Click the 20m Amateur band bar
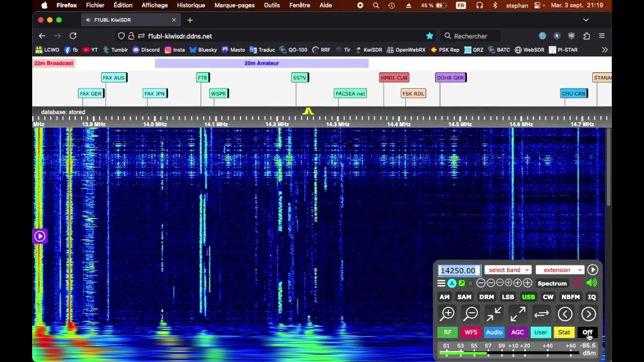Screen dimensions: 644x362 click(x=262, y=63)
